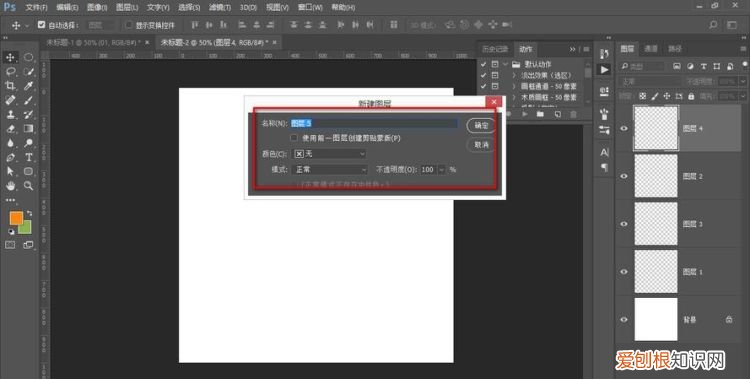Click the 取消 button in dialog
The height and width of the screenshot is (379, 750).
(481, 145)
